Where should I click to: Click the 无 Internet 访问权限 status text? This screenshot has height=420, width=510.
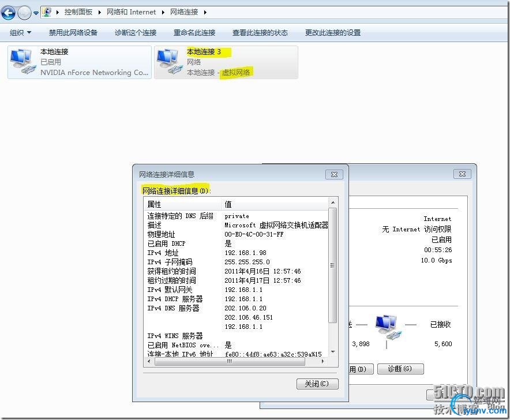(x=417, y=229)
